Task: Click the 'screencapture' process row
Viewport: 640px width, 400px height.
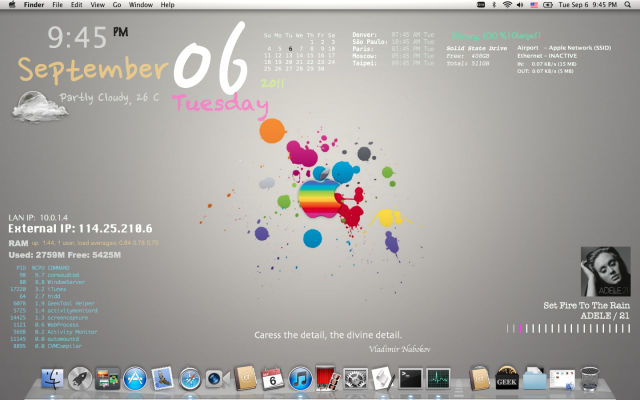Action: click(49, 318)
